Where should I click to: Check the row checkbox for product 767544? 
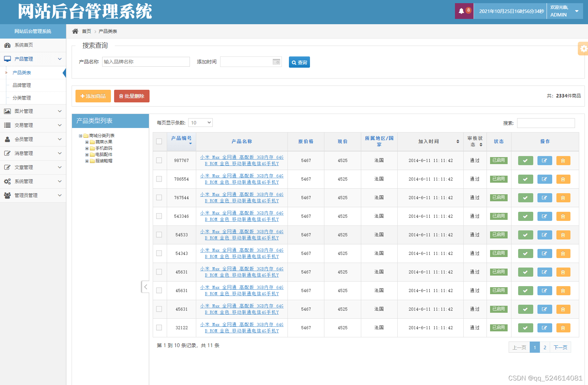point(159,197)
